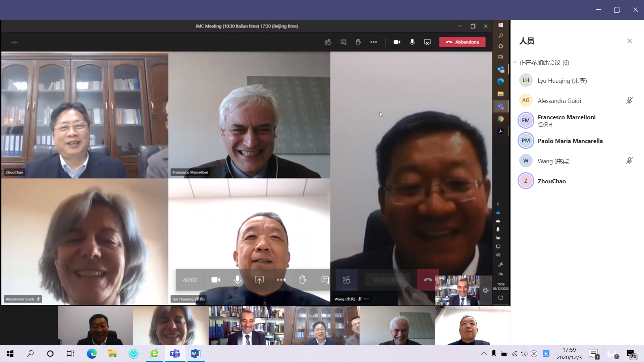Collapse the 正在参加此会议 (6) section

[515, 63]
